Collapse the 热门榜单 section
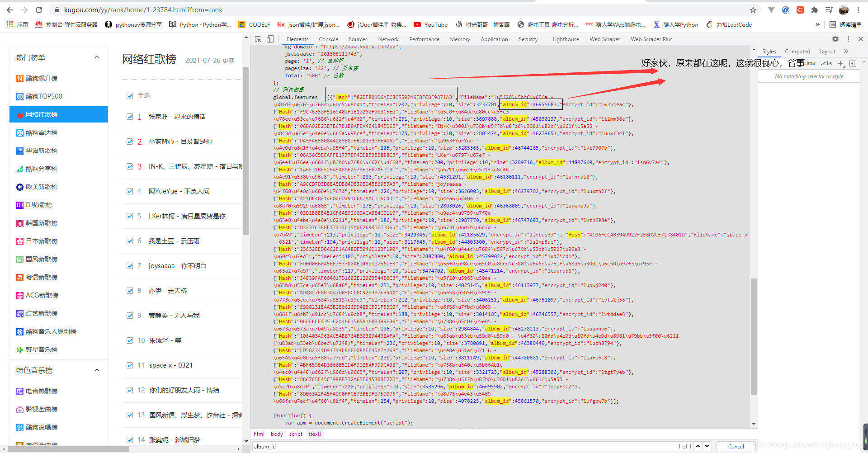Screen dimensions: 868x453 click(97, 57)
